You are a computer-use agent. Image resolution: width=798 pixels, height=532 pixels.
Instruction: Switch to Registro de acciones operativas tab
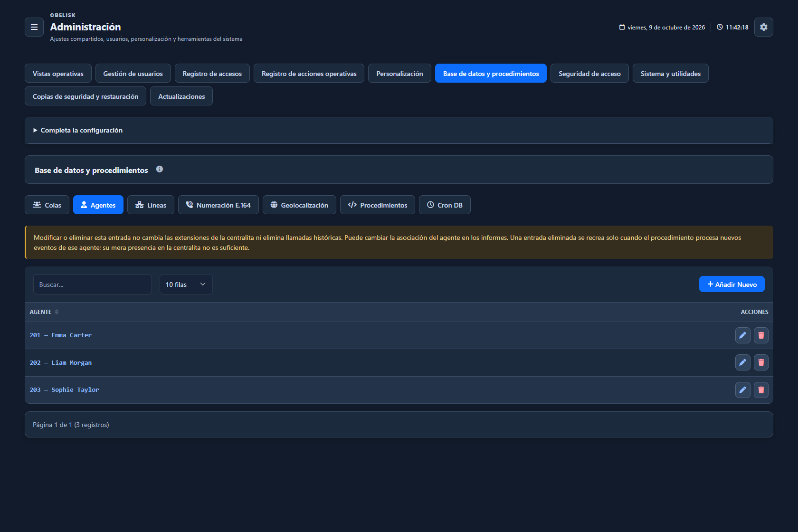point(309,73)
